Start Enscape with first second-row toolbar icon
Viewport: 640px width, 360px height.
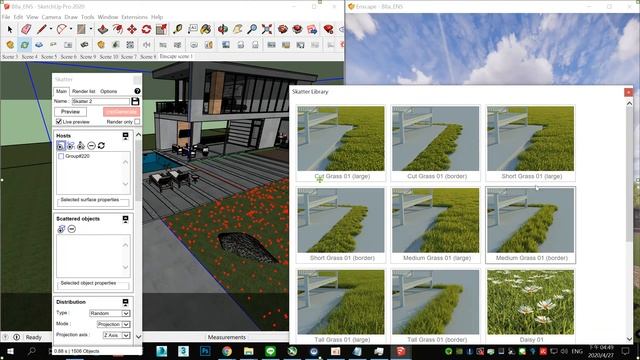[10, 44]
